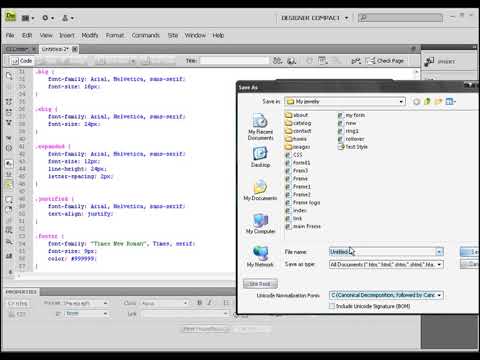This screenshot has width=480, height=360.
Task: Click the Open Documents icon in the coding toolbar
Action: click(x=9, y=76)
